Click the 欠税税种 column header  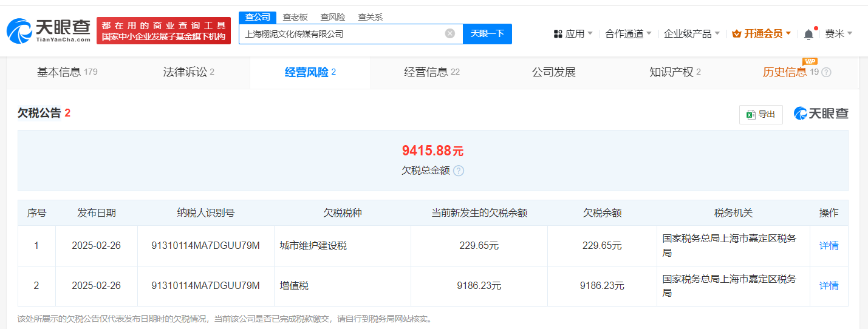tap(342, 213)
